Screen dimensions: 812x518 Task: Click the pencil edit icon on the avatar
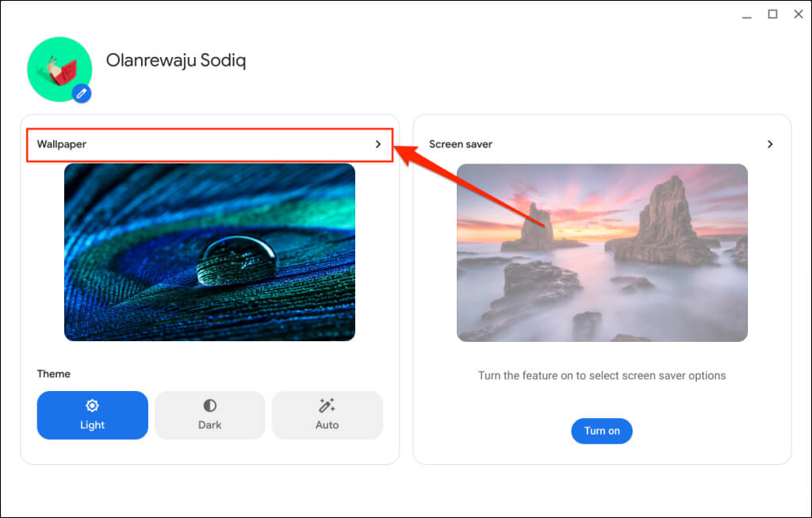click(x=82, y=94)
